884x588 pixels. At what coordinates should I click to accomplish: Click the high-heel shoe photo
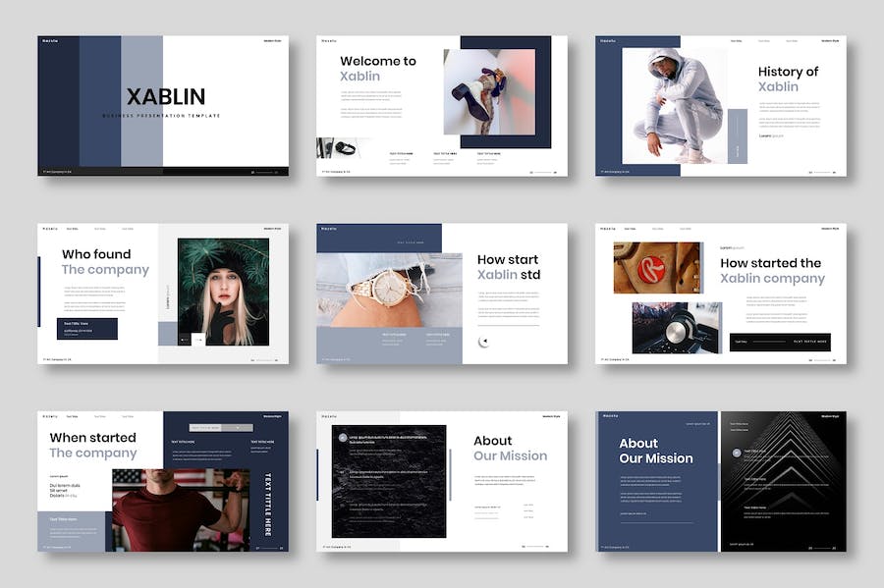click(489, 92)
